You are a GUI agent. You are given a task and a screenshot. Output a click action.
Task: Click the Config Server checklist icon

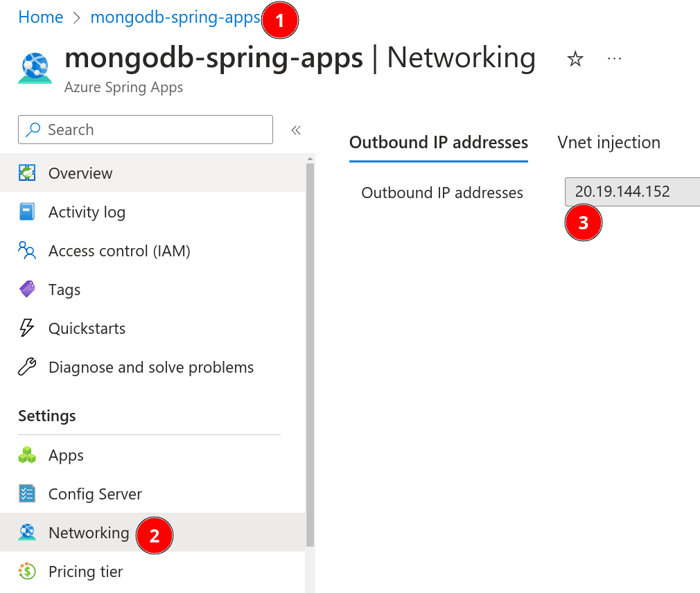click(27, 494)
